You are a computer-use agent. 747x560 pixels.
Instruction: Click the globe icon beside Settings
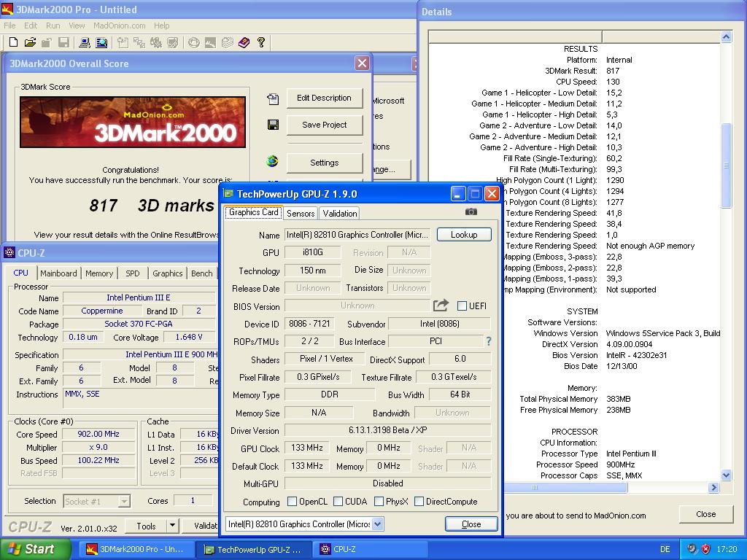[273, 161]
